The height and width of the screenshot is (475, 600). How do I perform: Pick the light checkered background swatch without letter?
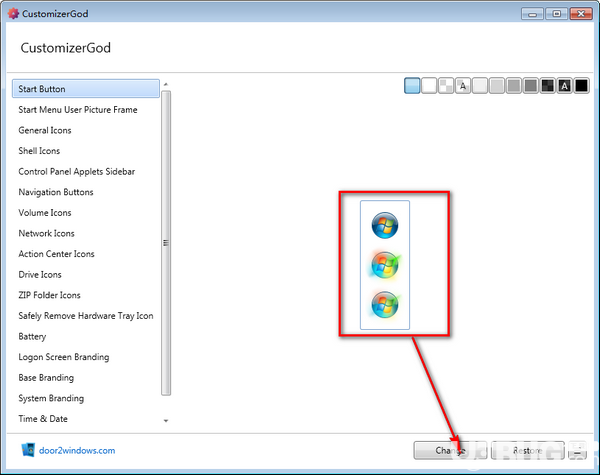pyautogui.click(x=446, y=86)
